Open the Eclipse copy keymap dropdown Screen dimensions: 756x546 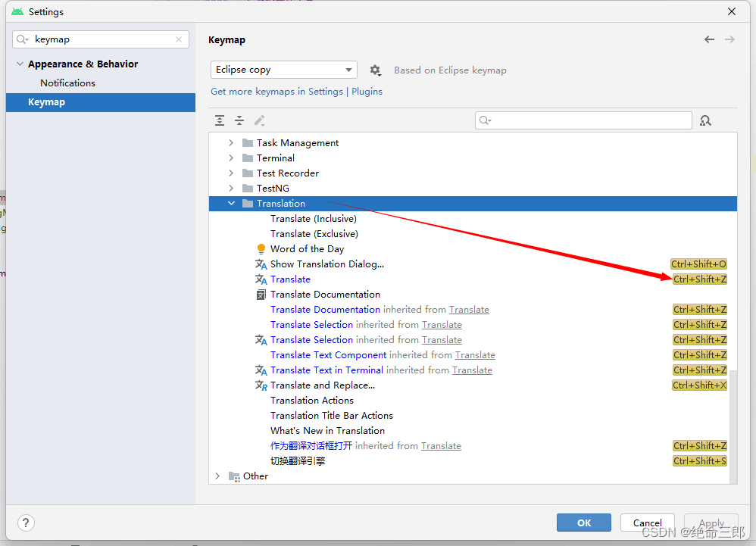(284, 70)
